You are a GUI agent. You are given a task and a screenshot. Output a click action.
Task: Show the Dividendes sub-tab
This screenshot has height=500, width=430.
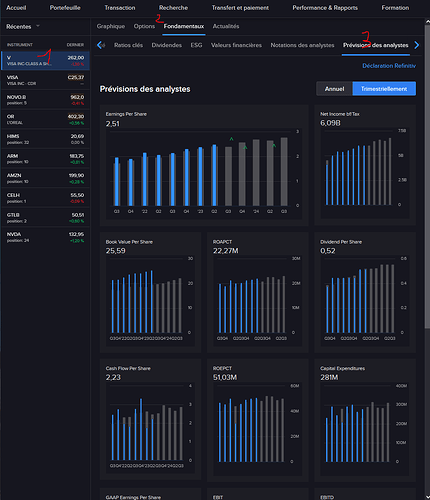[x=167, y=45]
